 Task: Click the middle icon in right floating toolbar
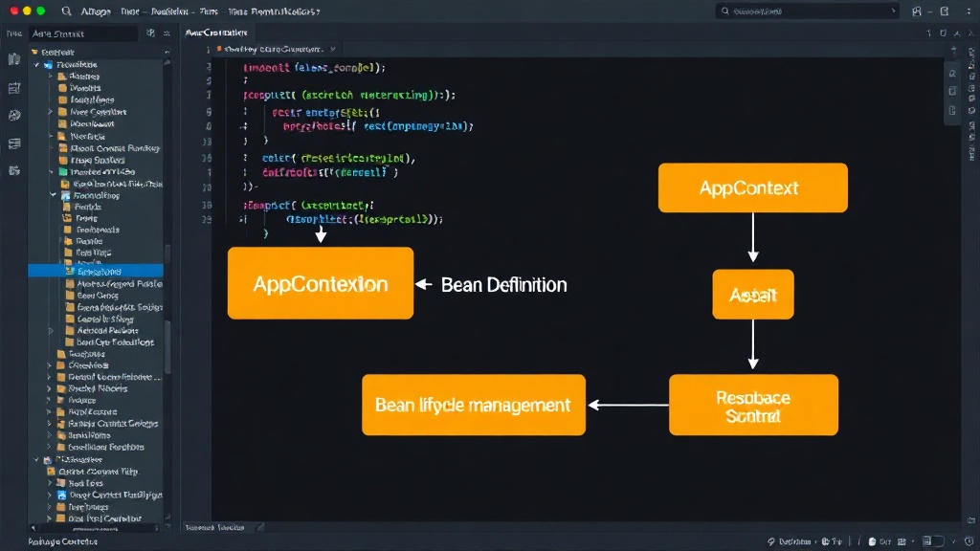(x=952, y=91)
